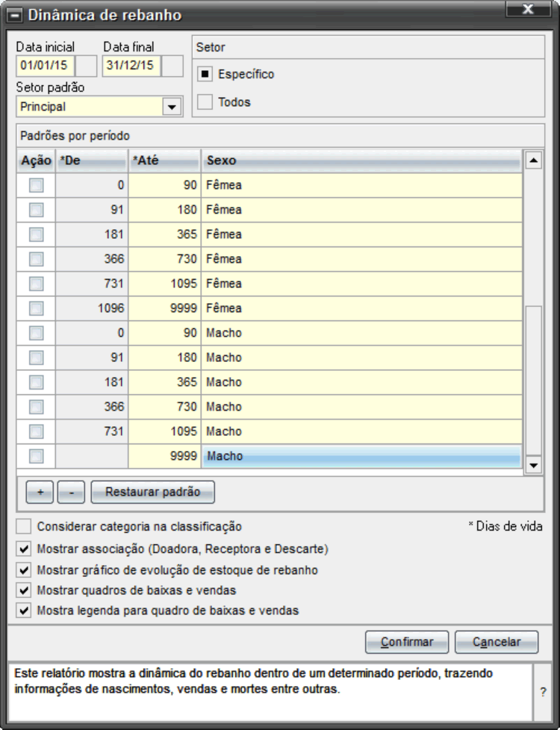Click the De cell 181 in Macho row
Image resolution: width=560 pixels, height=730 pixels.
click(x=92, y=383)
